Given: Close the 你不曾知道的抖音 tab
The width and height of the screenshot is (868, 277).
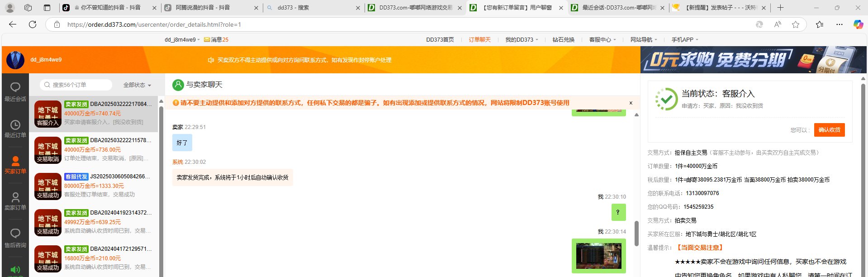Looking at the screenshot, I should [x=154, y=8].
